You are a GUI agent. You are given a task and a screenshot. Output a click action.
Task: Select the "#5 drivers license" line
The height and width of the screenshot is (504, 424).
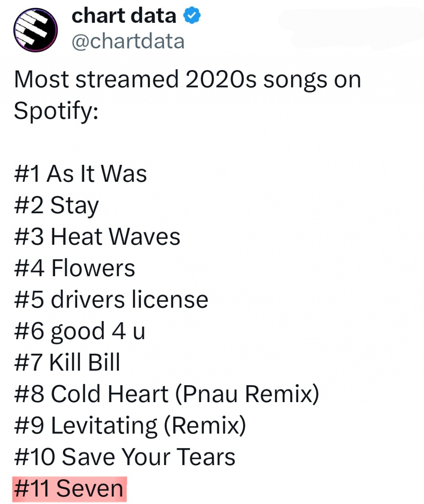[x=111, y=299]
